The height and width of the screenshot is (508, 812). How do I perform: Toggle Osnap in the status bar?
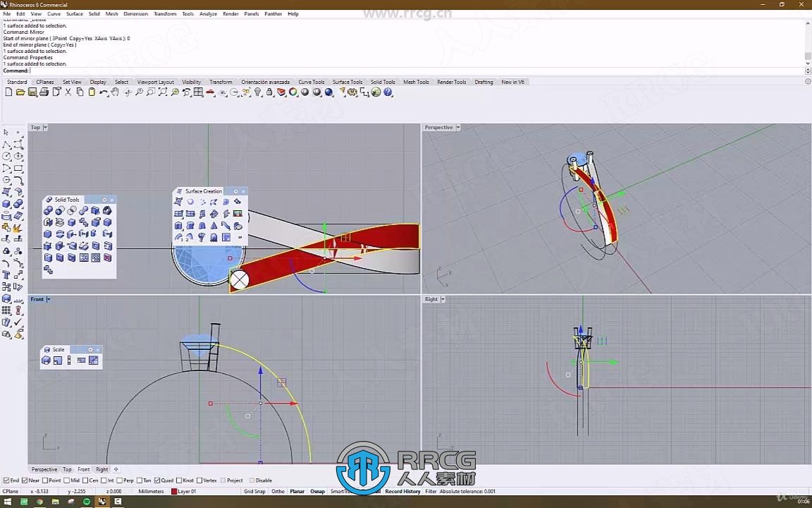(x=317, y=491)
